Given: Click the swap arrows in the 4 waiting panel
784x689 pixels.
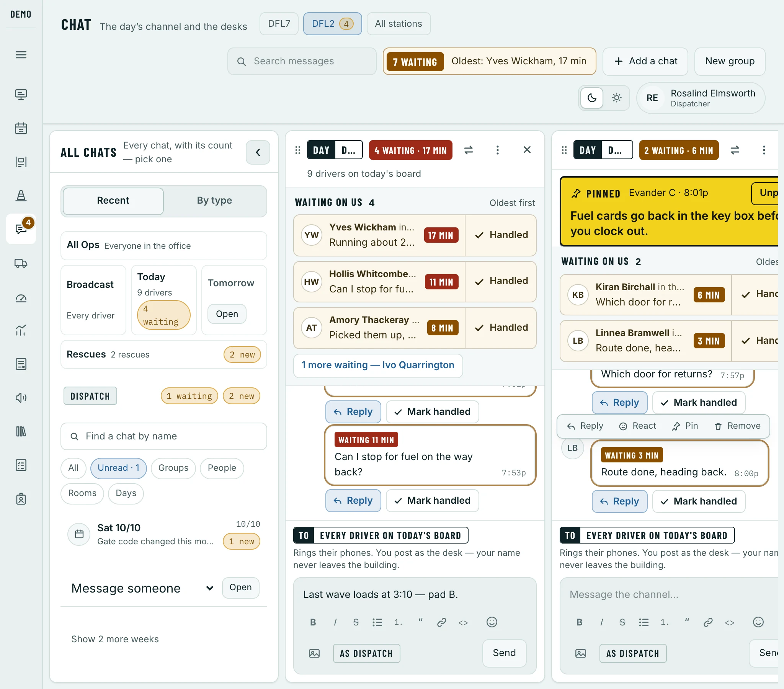Looking at the screenshot, I should [468, 150].
